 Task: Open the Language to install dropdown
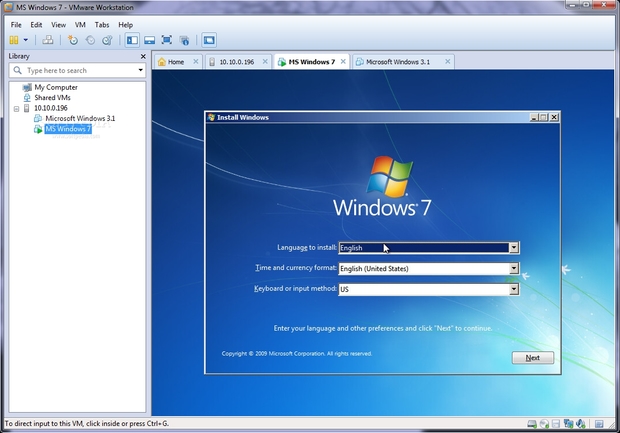[514, 248]
